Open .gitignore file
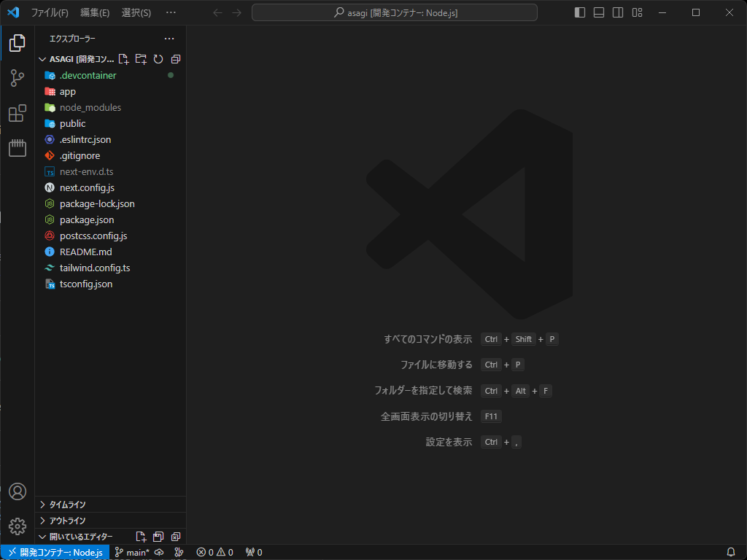This screenshot has height=560, width=747. pyautogui.click(x=109, y=156)
